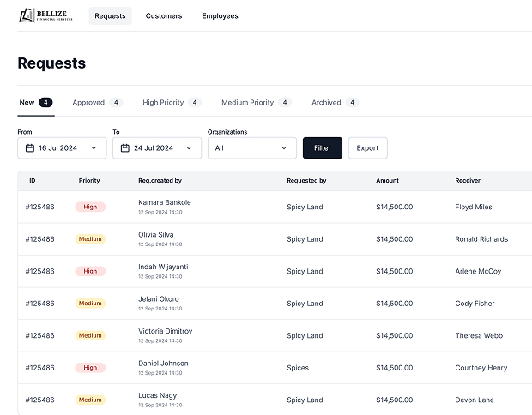
Task: Expand the To date dropdown chevron
Action: 189,148
